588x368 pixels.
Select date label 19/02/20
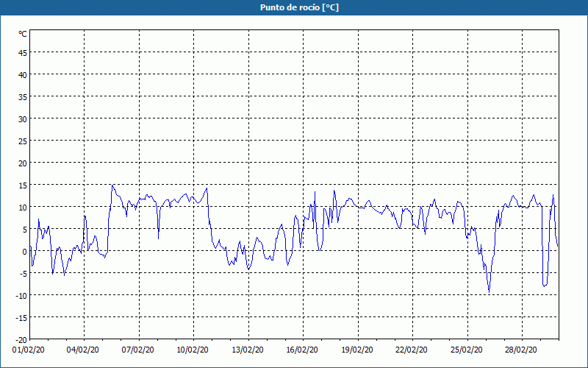pos(357,350)
